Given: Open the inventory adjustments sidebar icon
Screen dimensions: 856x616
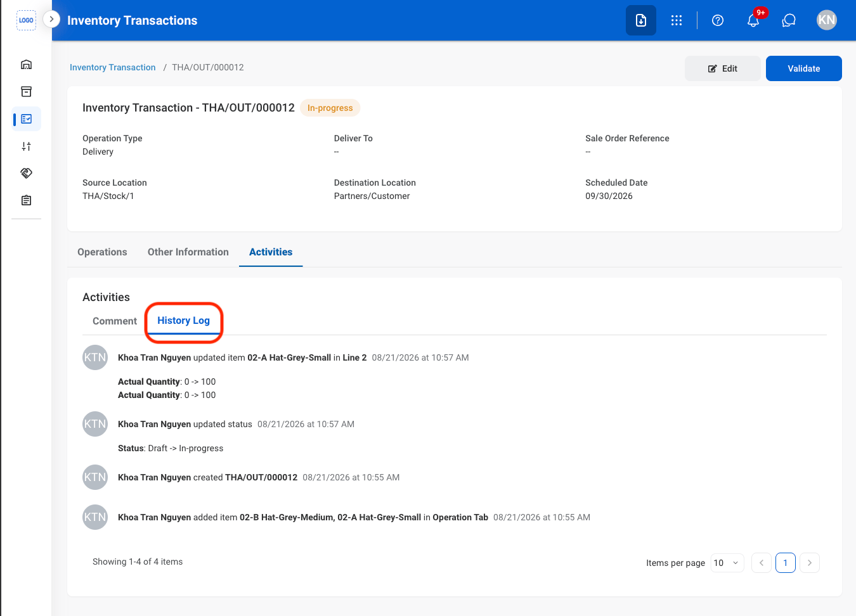Looking at the screenshot, I should [26, 146].
